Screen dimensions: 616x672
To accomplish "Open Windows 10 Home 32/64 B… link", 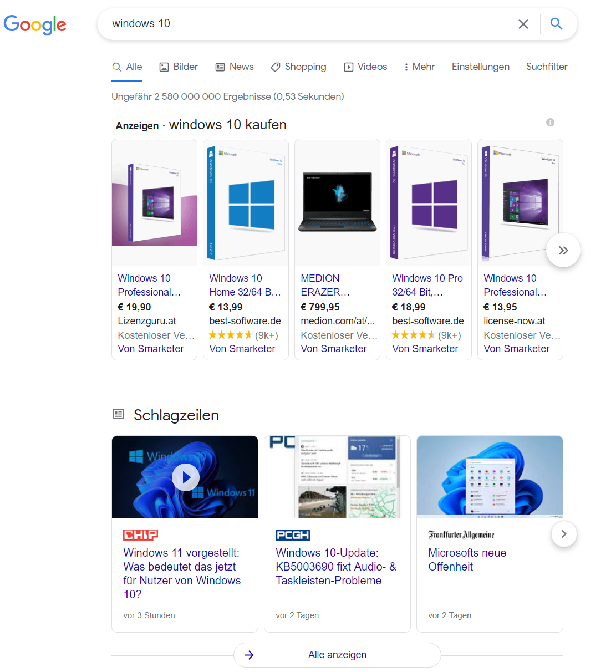I will pyautogui.click(x=245, y=285).
